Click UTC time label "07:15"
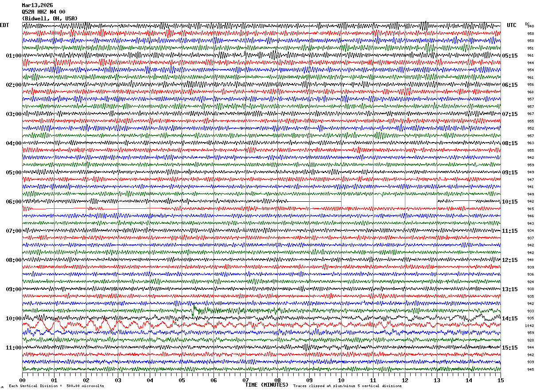The width and height of the screenshot is (536, 392). [510, 114]
